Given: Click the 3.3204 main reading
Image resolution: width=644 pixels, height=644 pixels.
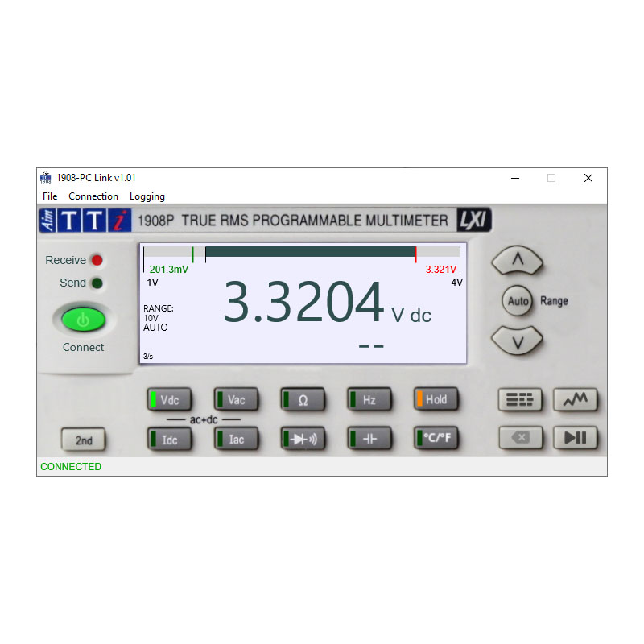Looking at the screenshot, I should coord(304,302).
